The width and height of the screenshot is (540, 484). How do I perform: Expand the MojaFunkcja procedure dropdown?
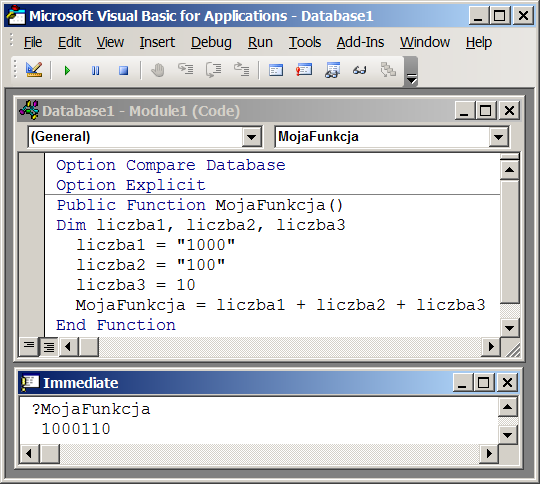point(498,137)
